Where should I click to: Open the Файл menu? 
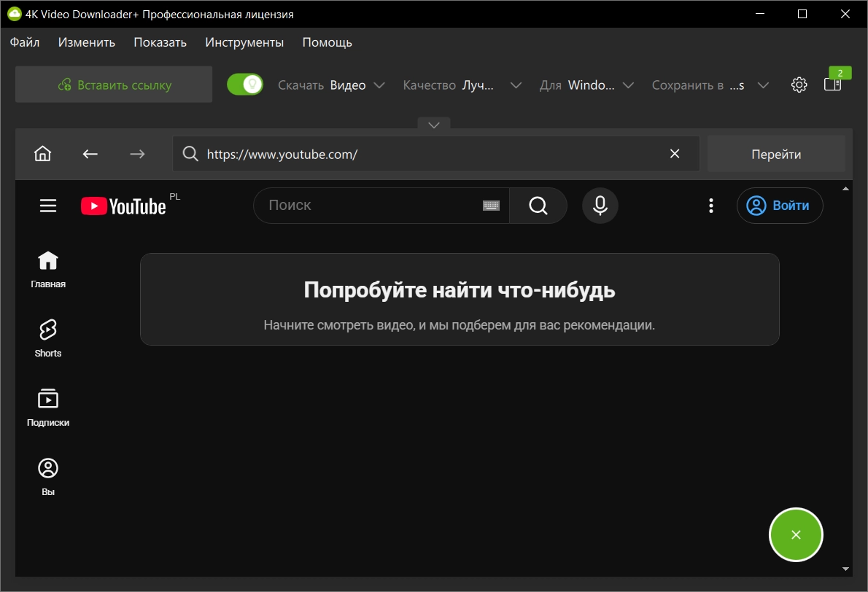[24, 42]
